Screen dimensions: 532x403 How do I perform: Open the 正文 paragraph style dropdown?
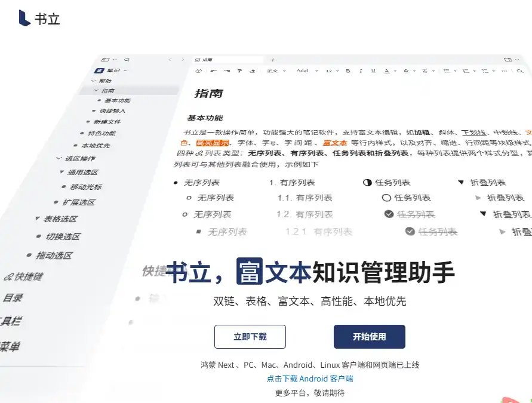point(276,71)
